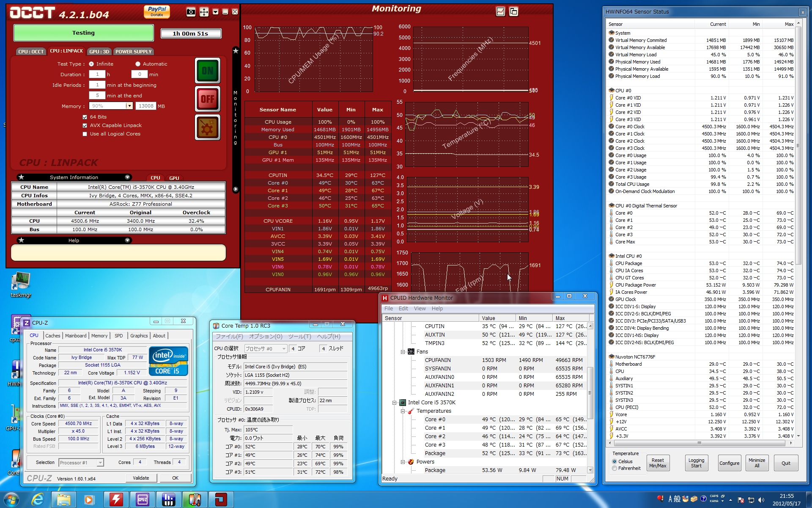Click Reset Min/Max button in HWiNFO
This screenshot has height=508, width=812.
click(657, 463)
